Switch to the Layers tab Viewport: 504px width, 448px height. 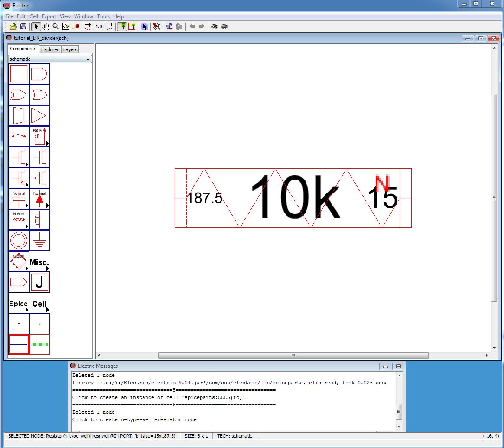70,49
